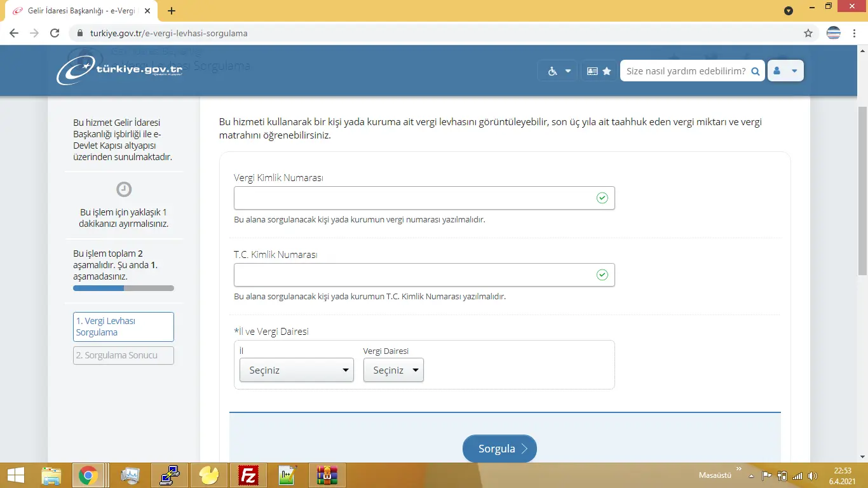The image size is (868, 488).
Task: Bookmark this page with the star icon
Action: click(808, 33)
